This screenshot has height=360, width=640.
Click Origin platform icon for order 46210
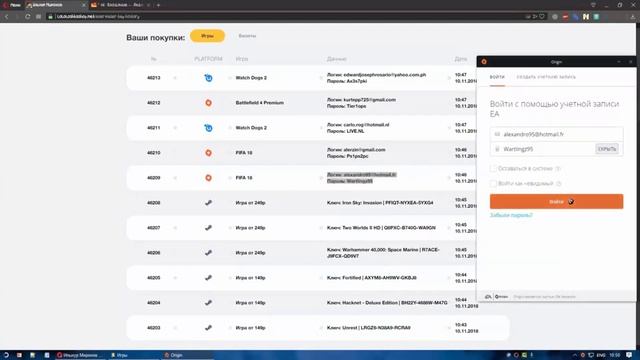[x=208, y=153]
